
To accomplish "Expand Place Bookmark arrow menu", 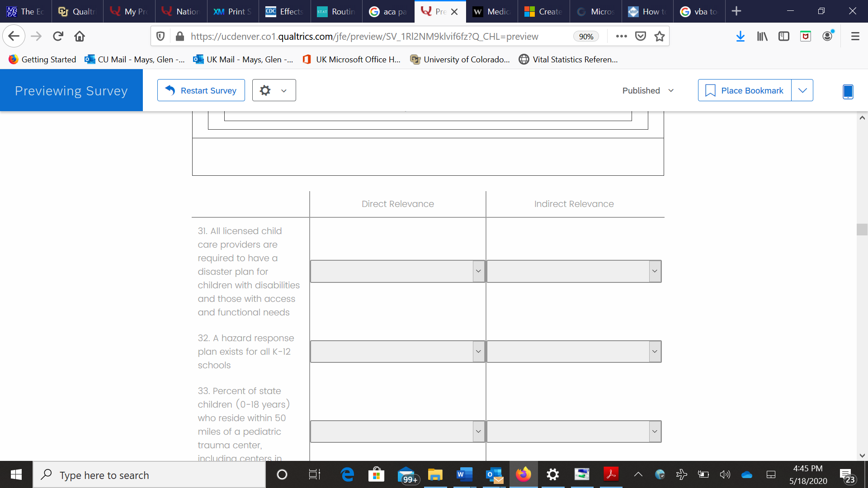I will pyautogui.click(x=802, y=90).
